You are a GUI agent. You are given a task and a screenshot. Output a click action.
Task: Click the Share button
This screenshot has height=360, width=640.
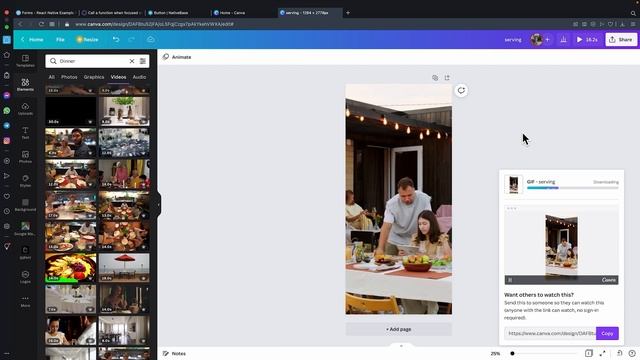click(x=621, y=40)
